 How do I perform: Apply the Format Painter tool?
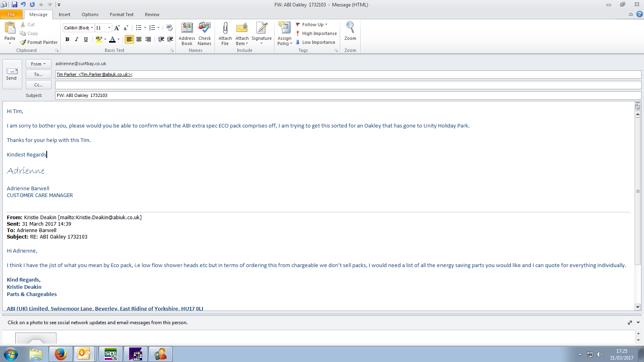pyautogui.click(x=39, y=42)
